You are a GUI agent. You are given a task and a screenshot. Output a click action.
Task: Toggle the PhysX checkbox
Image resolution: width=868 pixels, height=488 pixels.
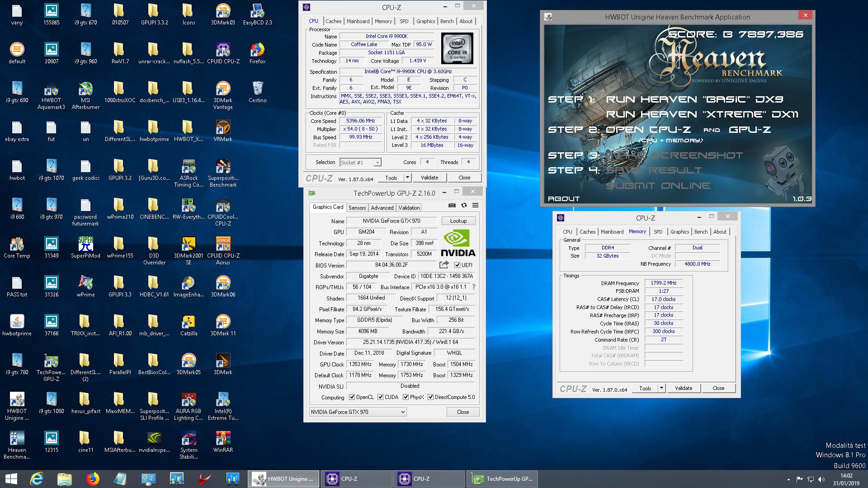(x=406, y=397)
